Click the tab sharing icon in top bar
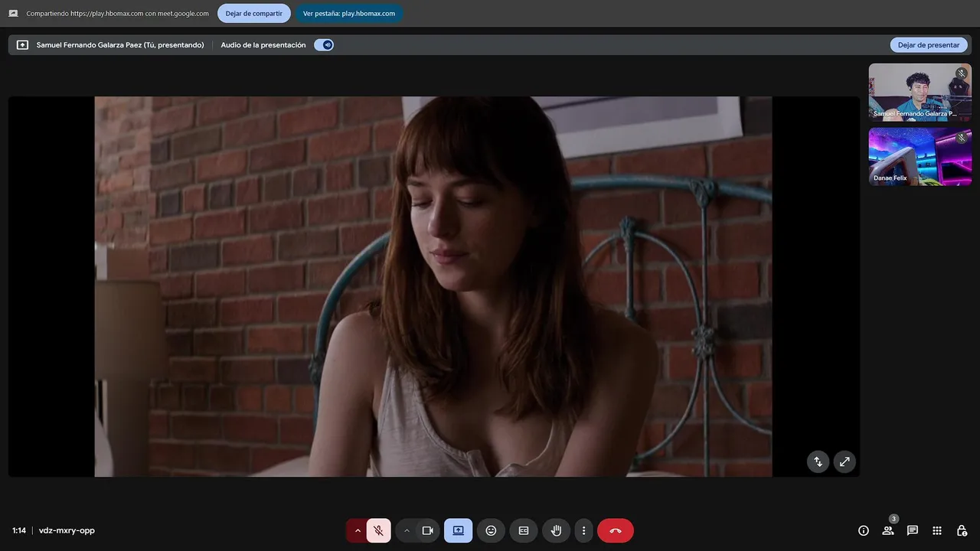Image resolution: width=980 pixels, height=551 pixels. tap(13, 13)
